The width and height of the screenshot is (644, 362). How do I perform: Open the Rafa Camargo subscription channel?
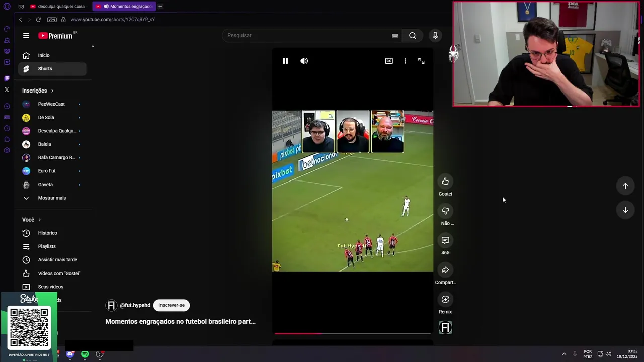tap(52, 158)
